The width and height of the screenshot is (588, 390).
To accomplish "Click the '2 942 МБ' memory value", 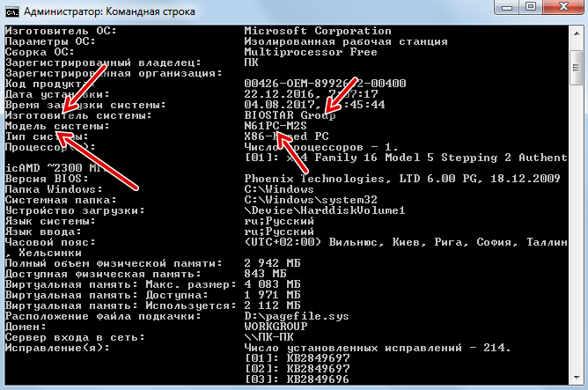I will 272,263.
